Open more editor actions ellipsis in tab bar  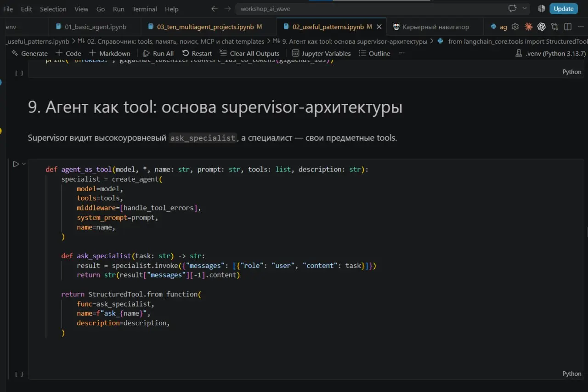pyautogui.click(x=581, y=27)
